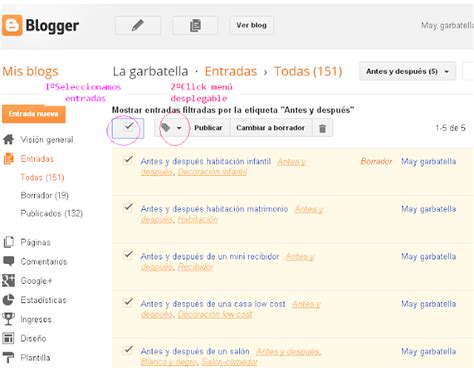Open post Antes y después de un mini recibidor

210,256
